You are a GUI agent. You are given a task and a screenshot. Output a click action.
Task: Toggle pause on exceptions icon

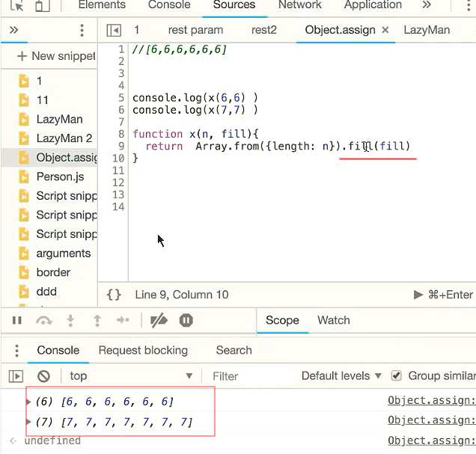[186, 320]
